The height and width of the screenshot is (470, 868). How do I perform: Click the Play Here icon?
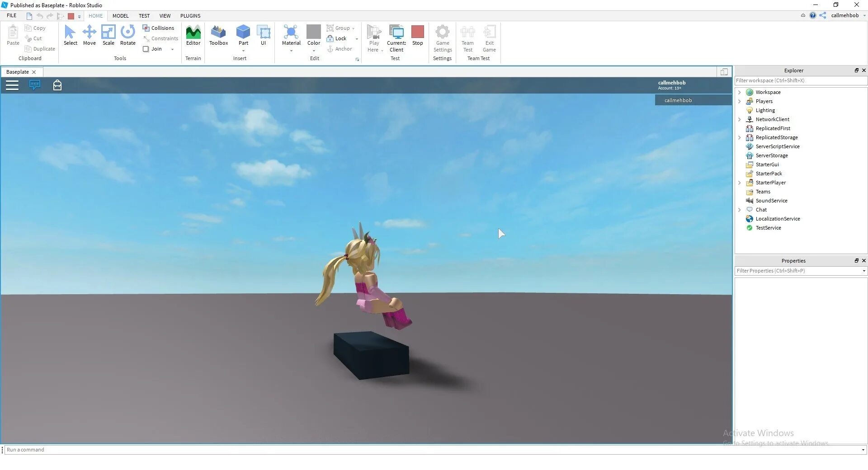[x=374, y=32]
